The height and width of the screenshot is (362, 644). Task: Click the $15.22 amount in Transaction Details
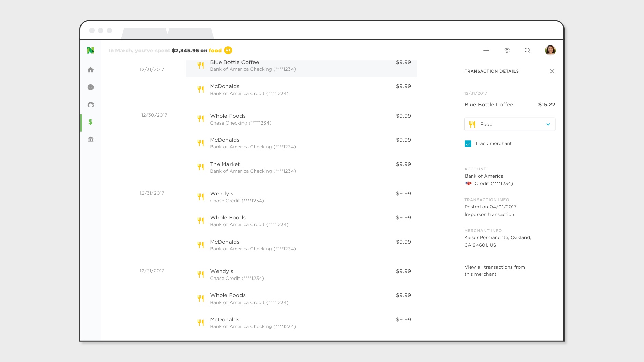point(547,105)
